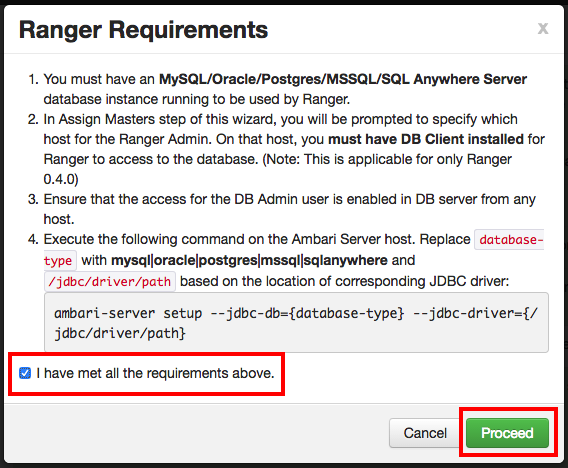Click the red 'database-' inline code

click(x=511, y=240)
